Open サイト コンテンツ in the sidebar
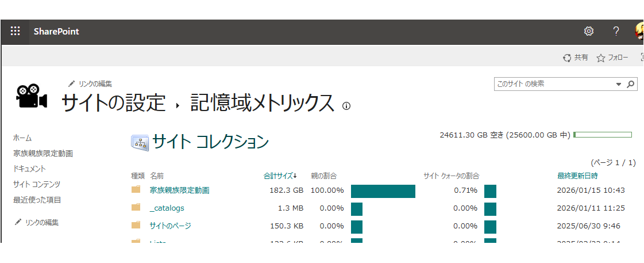 pyautogui.click(x=37, y=185)
